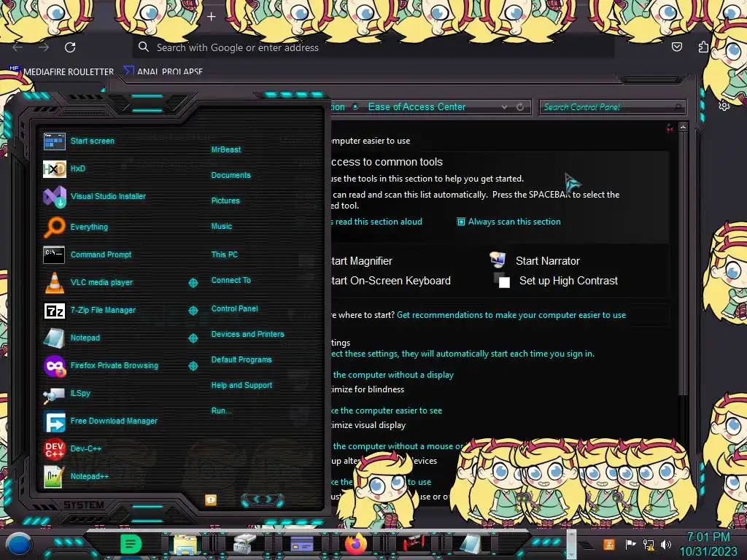
Task: Click Get recommendations link
Action: [x=511, y=315]
